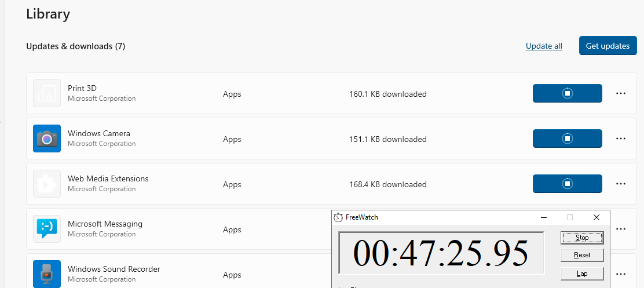The width and height of the screenshot is (644, 288).
Task: Click the Windows Sound Recorder app icon
Action: [x=47, y=274]
